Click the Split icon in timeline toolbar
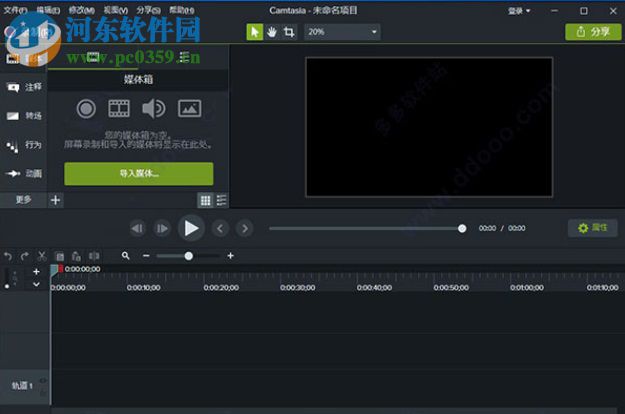Image resolution: width=625 pixels, height=414 pixels. click(x=94, y=256)
